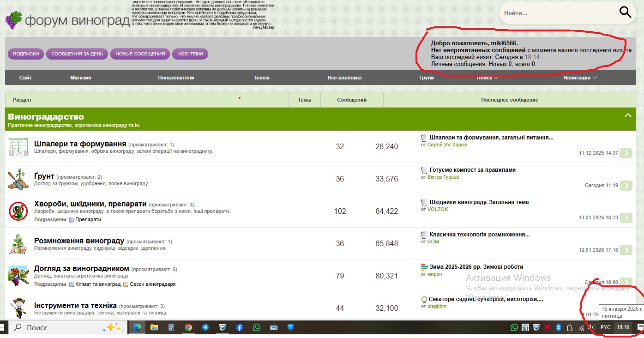This screenshot has height=338, width=644.
Task: Click the Розмноження винограду seedling icon
Action: coord(18,244)
